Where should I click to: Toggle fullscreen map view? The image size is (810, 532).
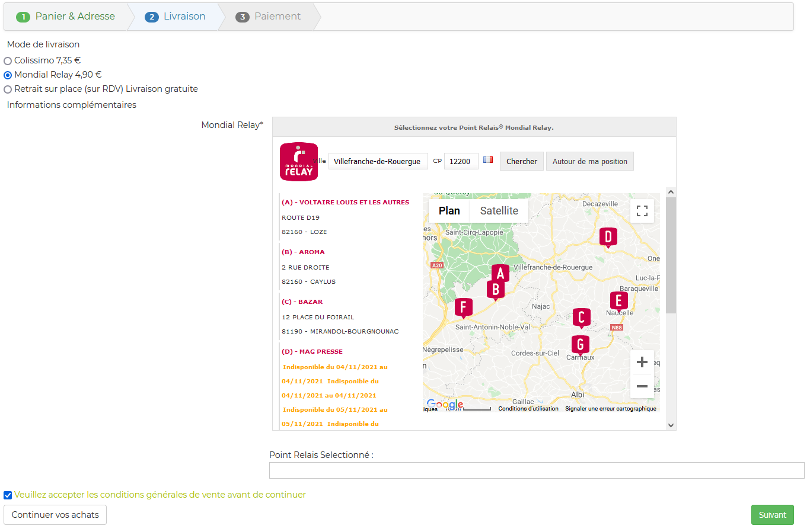[642, 211]
